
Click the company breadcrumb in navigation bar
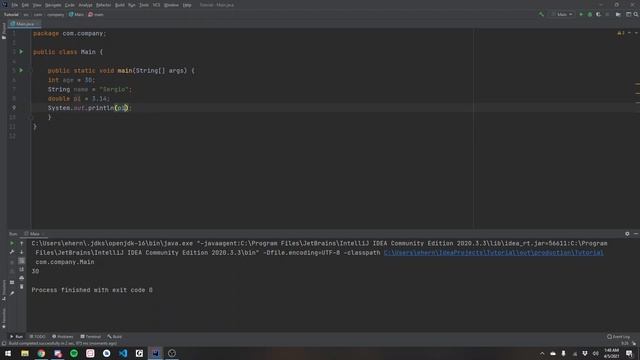tap(56, 14)
